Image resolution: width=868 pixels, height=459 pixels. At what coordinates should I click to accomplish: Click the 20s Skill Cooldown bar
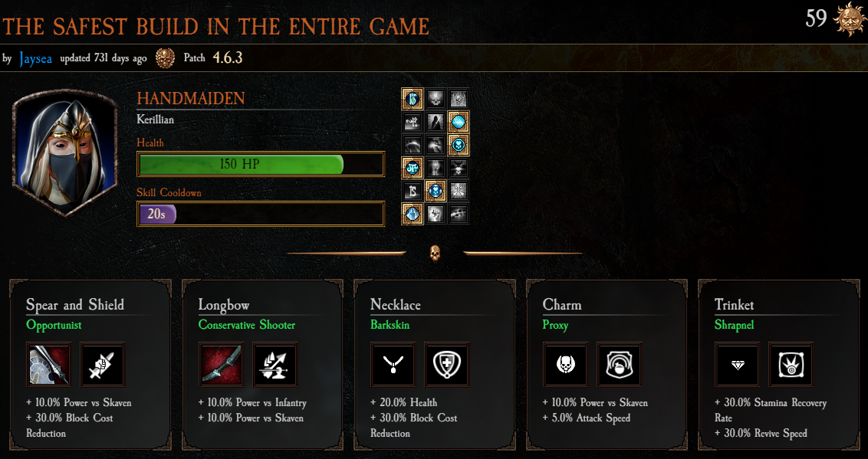(261, 214)
